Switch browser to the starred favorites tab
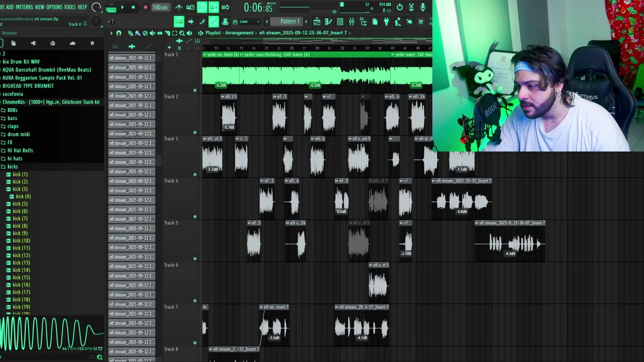The width and height of the screenshot is (644, 362). pyautogui.click(x=92, y=43)
